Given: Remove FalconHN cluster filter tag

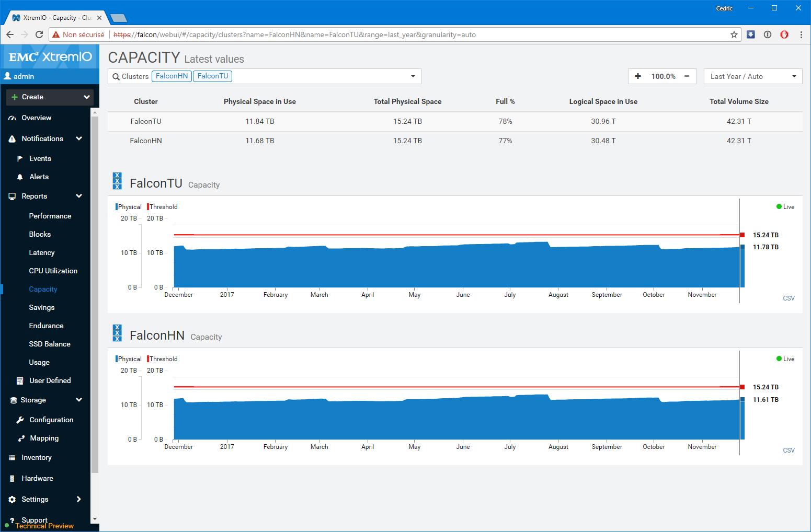Looking at the screenshot, I should 172,76.
